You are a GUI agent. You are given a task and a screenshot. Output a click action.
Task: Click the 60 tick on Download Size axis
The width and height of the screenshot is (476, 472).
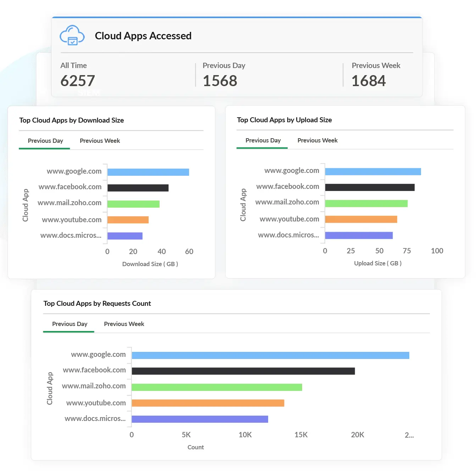point(189,252)
